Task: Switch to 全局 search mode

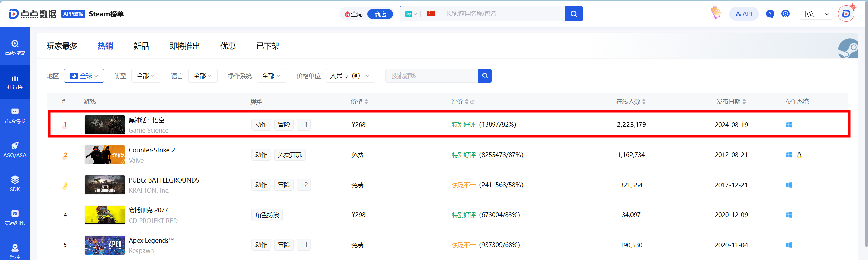Action: coord(354,14)
